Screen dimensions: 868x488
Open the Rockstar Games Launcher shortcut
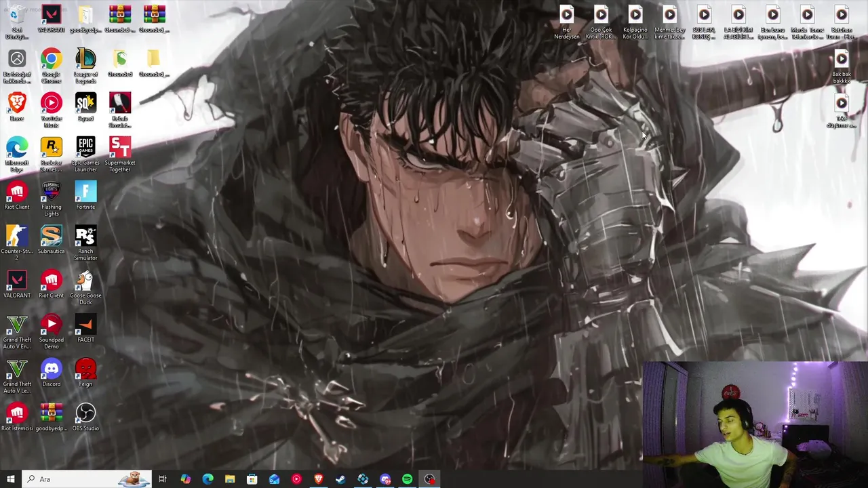coord(51,155)
